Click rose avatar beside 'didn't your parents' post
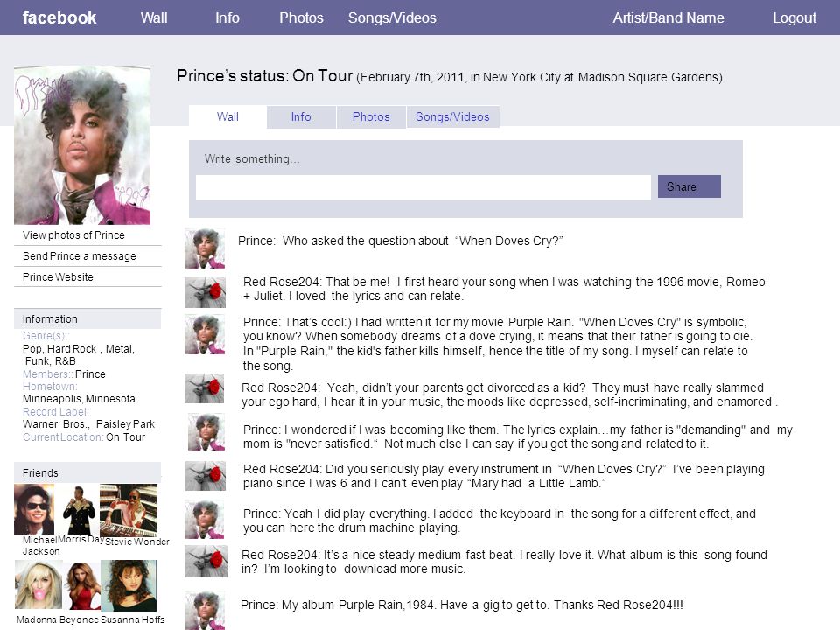Viewport: 840px width, 630px height. click(x=205, y=388)
